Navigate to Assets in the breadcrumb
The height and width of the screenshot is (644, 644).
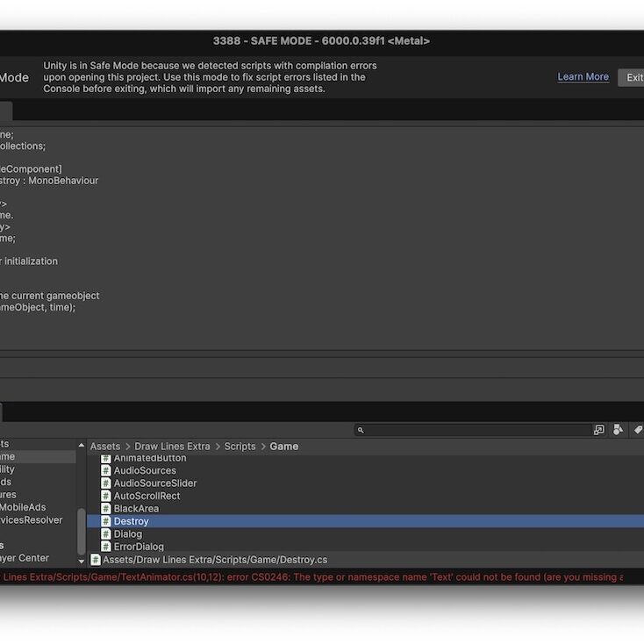[105, 447]
